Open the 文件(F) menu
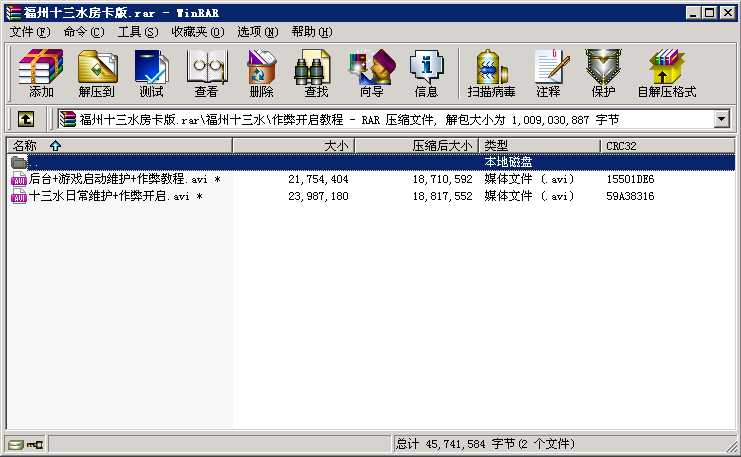Image resolution: width=741 pixels, height=457 pixels. pos(30,32)
